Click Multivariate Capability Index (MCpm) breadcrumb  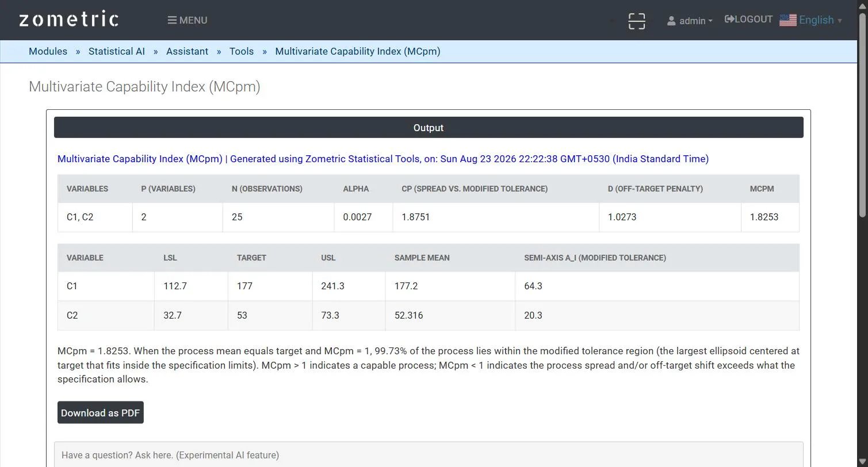click(x=358, y=51)
